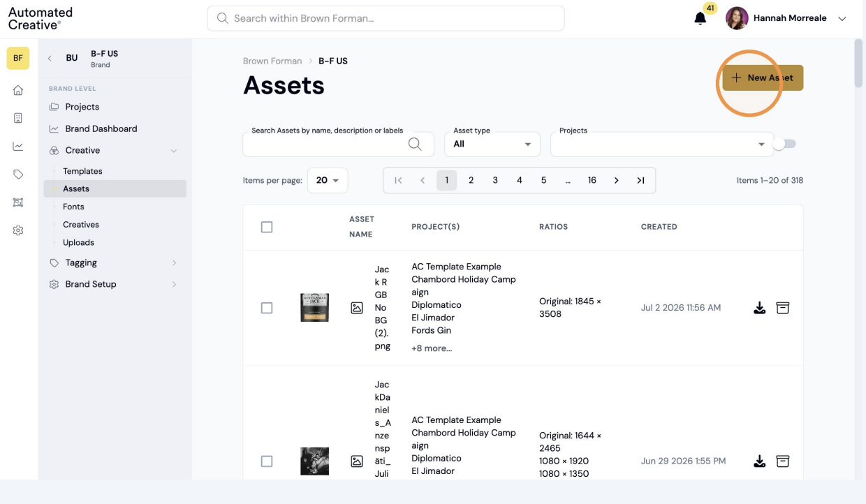Click the New Asset button

[x=763, y=78]
